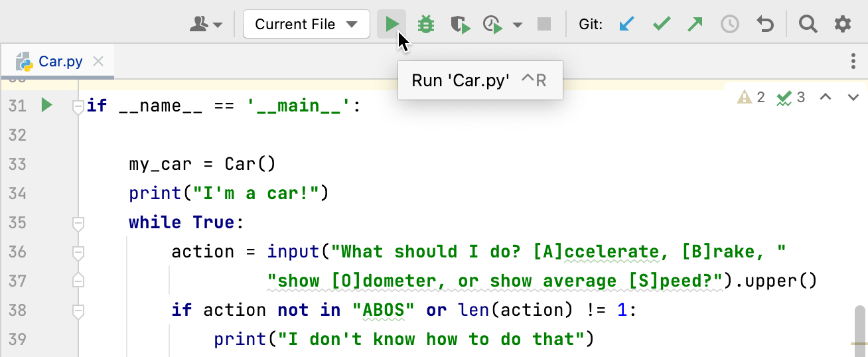The image size is (868, 357).
Task: Push commits with green up-right arrow
Action: pos(695,25)
